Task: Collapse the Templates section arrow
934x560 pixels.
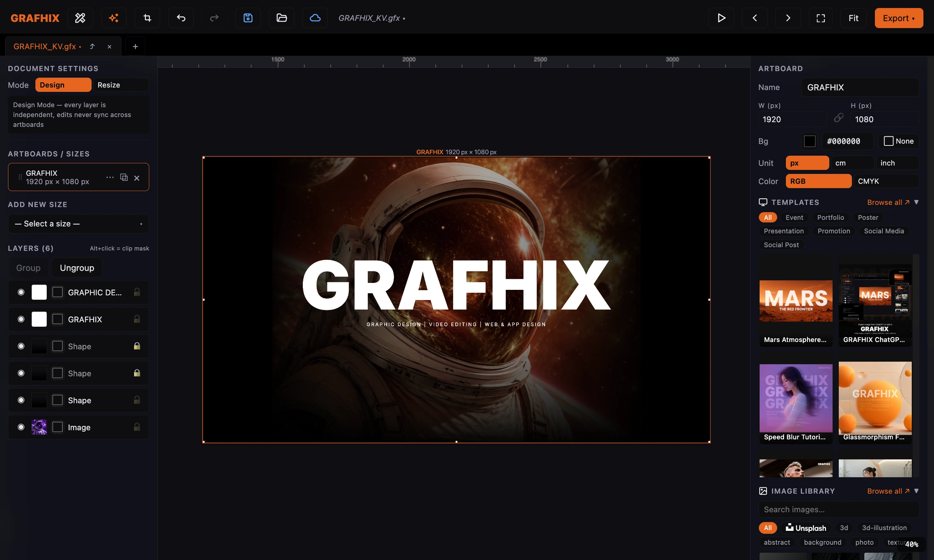Action: click(916, 202)
